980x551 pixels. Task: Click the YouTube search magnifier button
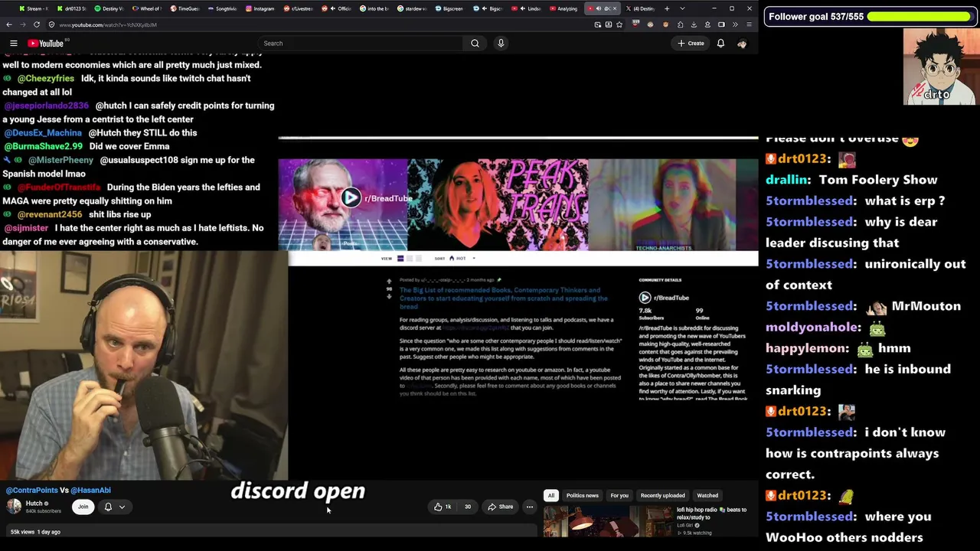(x=475, y=44)
